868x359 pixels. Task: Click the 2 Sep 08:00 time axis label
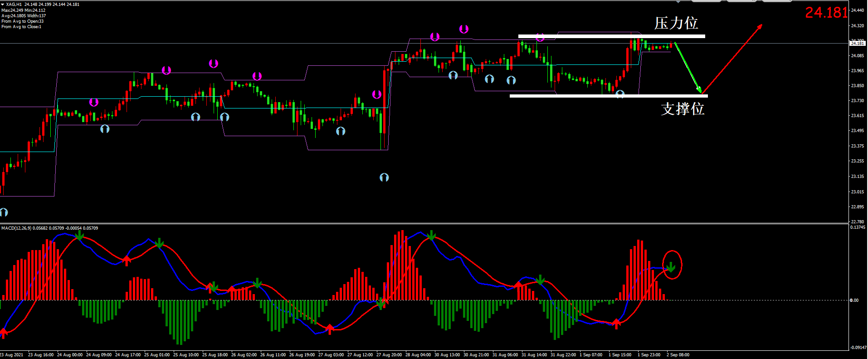tap(678, 355)
